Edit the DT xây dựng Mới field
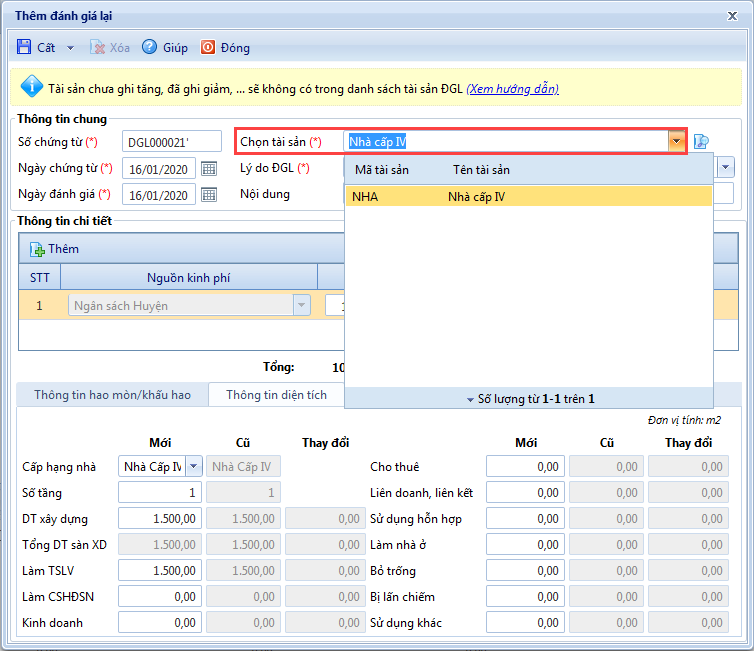 pyautogui.click(x=160, y=518)
